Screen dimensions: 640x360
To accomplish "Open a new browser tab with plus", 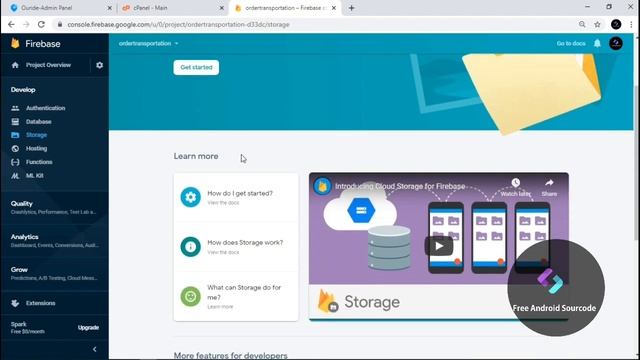I will click(351, 8).
